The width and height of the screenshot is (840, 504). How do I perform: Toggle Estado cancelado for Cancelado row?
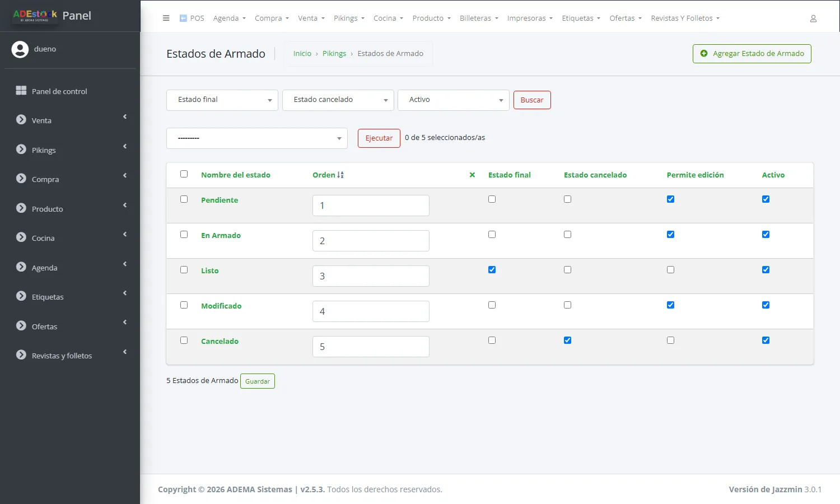coord(567,340)
